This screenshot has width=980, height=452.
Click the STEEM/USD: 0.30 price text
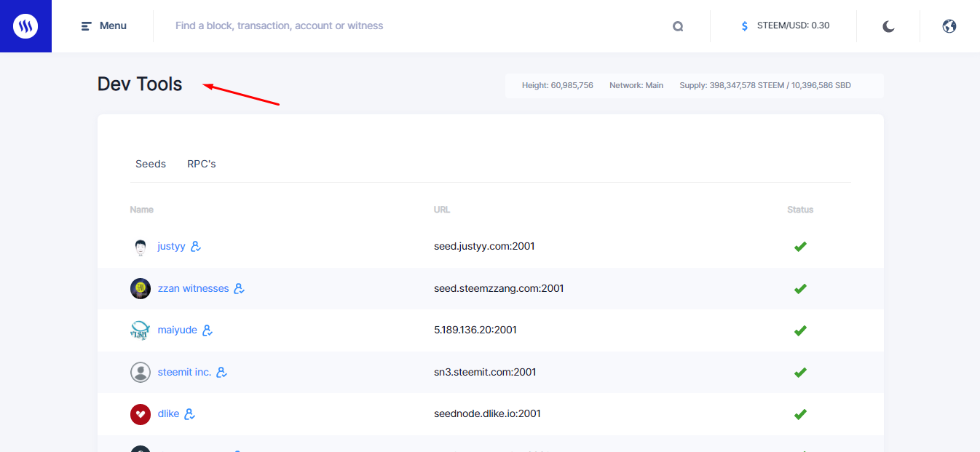click(793, 25)
